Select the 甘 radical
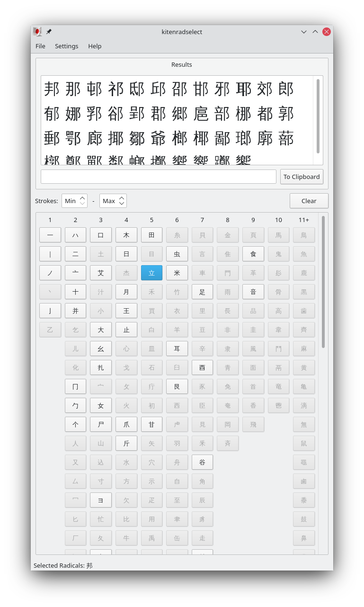 [151, 424]
